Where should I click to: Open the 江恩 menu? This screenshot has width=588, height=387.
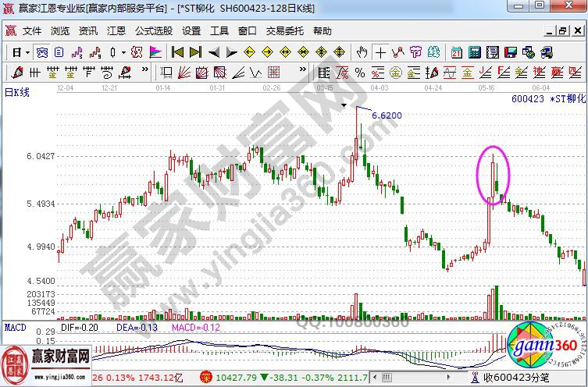[116, 32]
